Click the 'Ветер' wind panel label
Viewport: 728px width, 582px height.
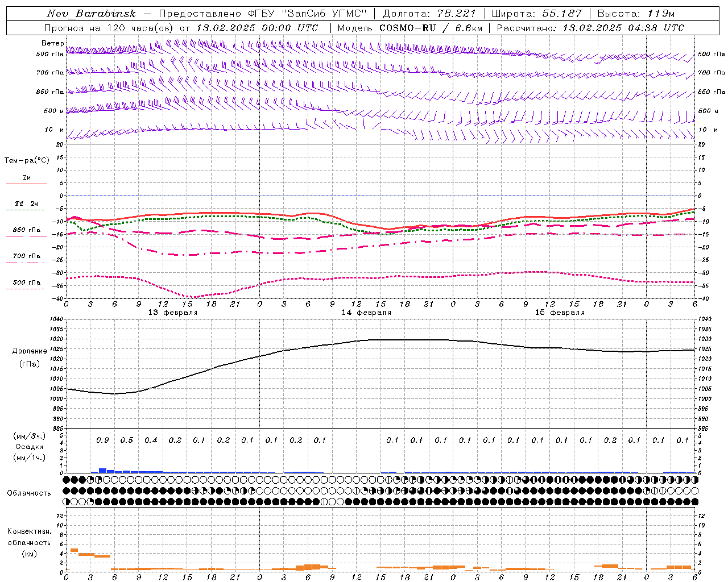(x=52, y=43)
